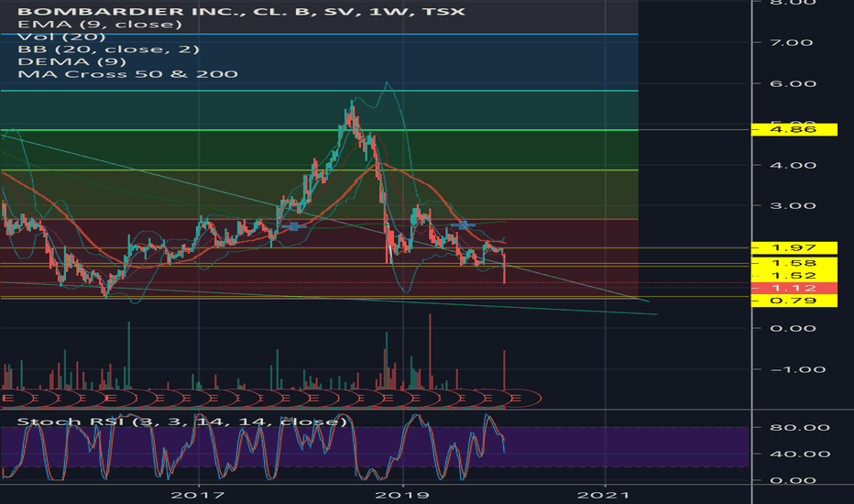Click the 4.00 price scale value
Viewport: 854px width, 504px height.
[793, 166]
